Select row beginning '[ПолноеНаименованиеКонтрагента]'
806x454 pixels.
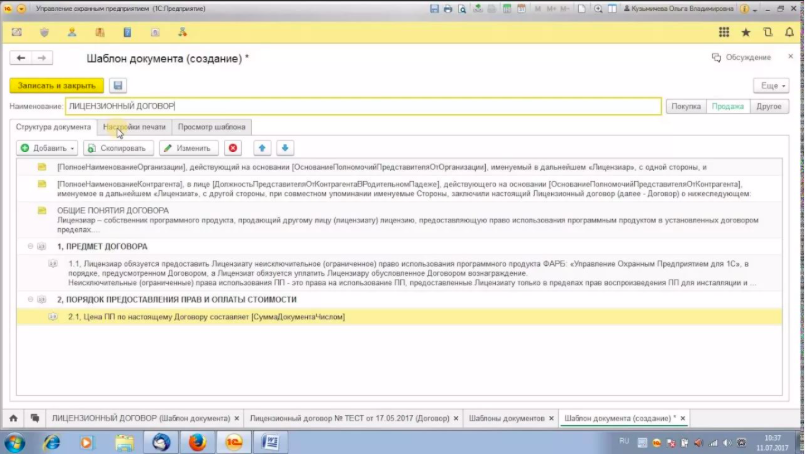point(399,189)
